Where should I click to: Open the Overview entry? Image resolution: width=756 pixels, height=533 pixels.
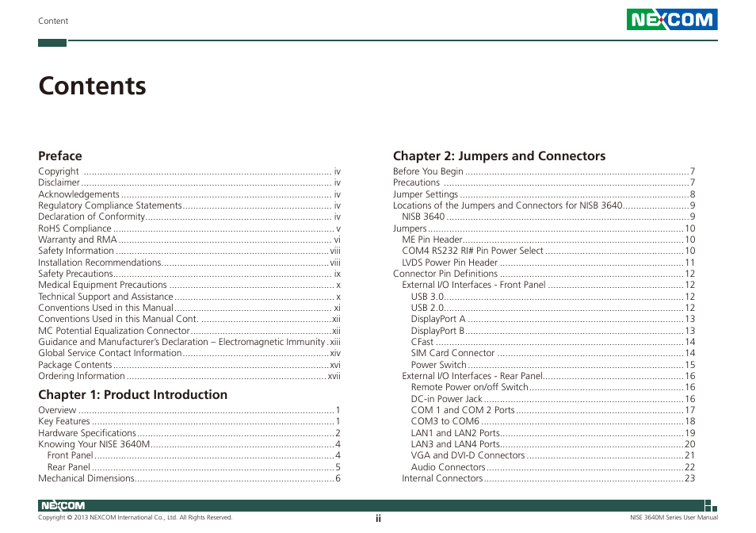(x=189, y=410)
